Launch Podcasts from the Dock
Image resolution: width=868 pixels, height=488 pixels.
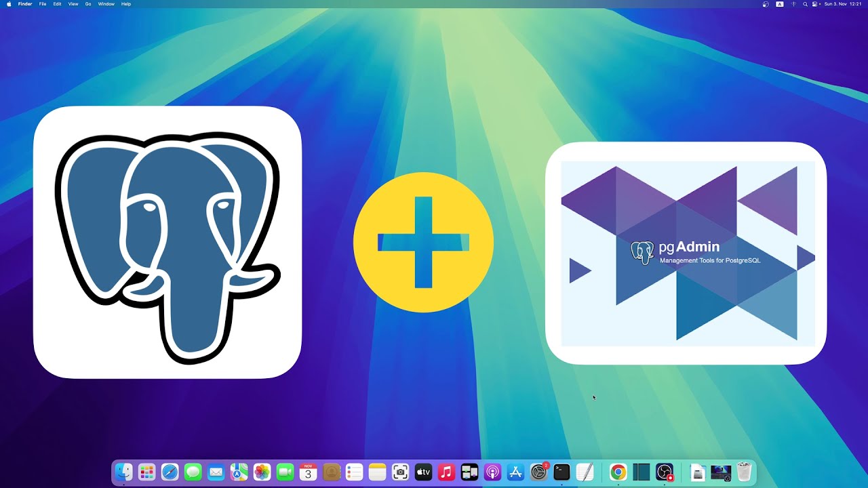coord(492,472)
